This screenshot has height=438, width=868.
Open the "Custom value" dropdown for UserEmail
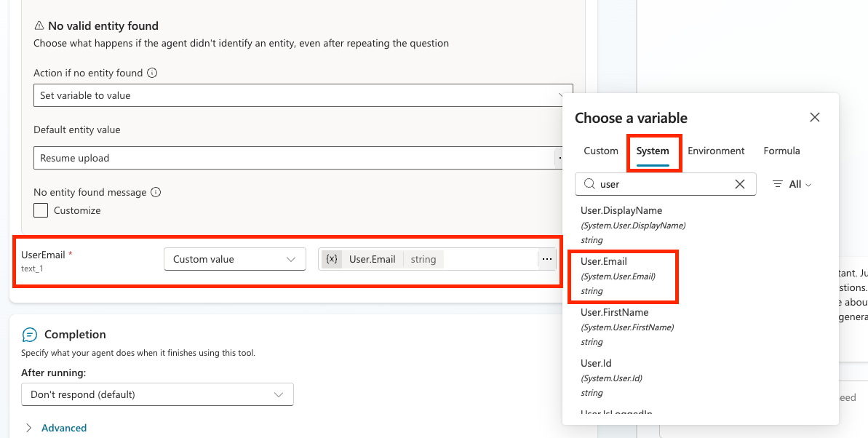[234, 259]
